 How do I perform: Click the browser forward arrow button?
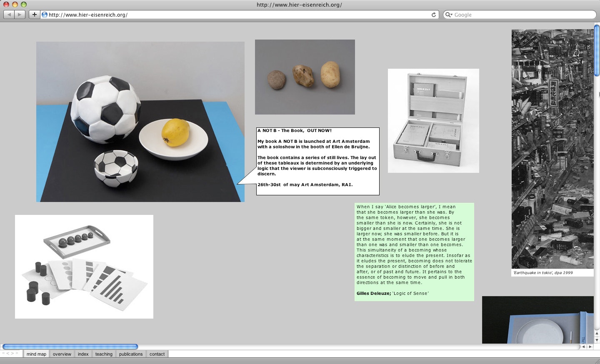coord(20,15)
